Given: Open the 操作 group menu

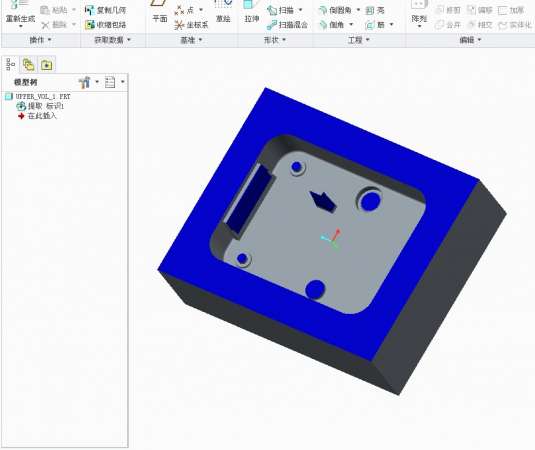Looking at the screenshot, I should [x=40, y=40].
